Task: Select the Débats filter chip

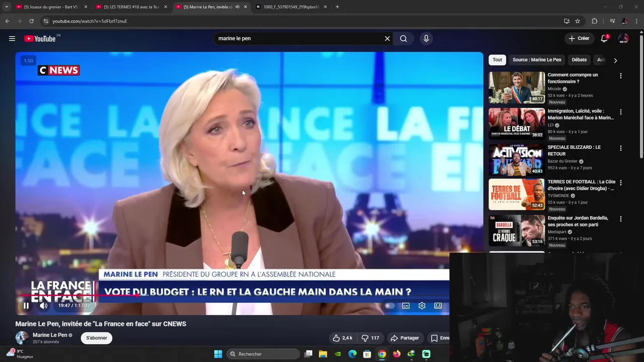Action: tap(579, 60)
